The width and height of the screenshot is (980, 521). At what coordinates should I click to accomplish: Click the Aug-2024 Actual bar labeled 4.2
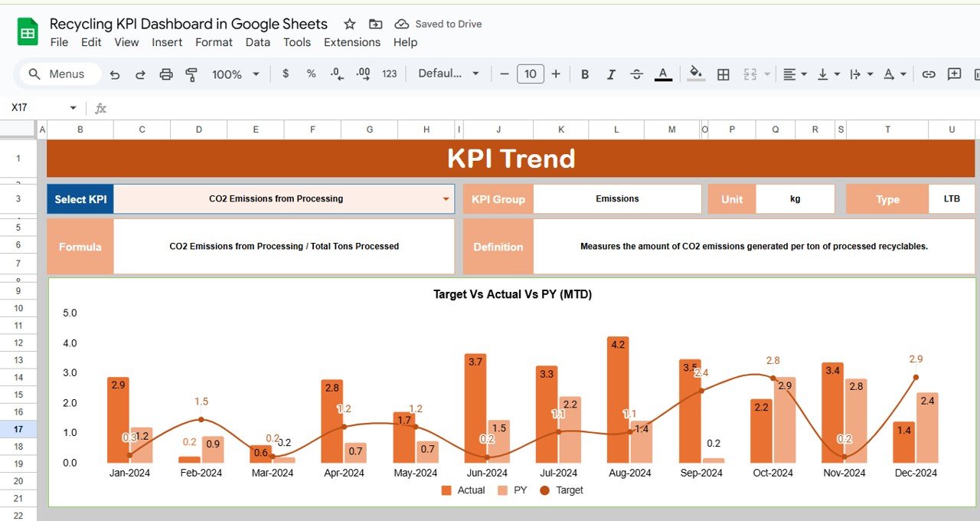click(x=618, y=399)
